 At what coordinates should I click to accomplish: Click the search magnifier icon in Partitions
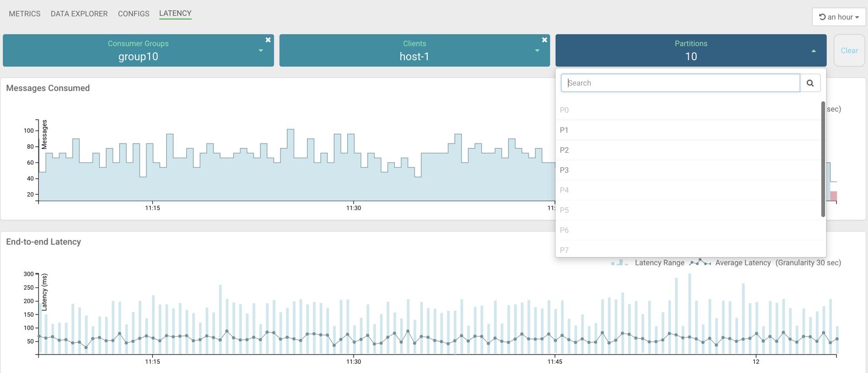click(x=810, y=83)
